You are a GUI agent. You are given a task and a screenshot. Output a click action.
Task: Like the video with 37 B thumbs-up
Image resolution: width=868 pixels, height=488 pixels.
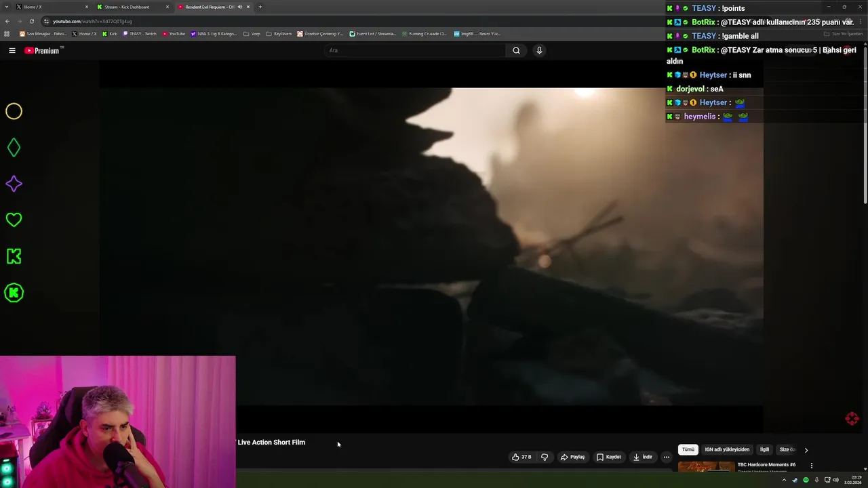[x=521, y=457]
